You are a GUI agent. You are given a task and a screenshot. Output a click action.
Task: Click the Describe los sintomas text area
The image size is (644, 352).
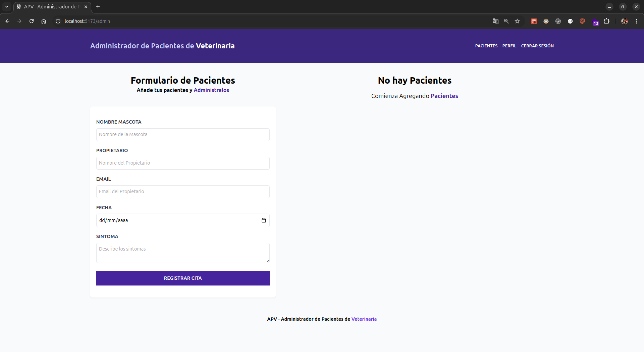point(183,253)
